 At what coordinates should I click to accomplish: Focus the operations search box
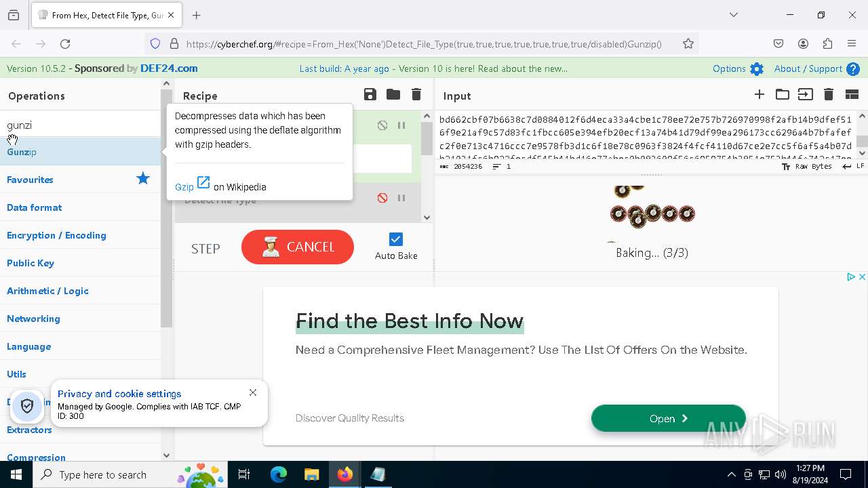coord(81,125)
